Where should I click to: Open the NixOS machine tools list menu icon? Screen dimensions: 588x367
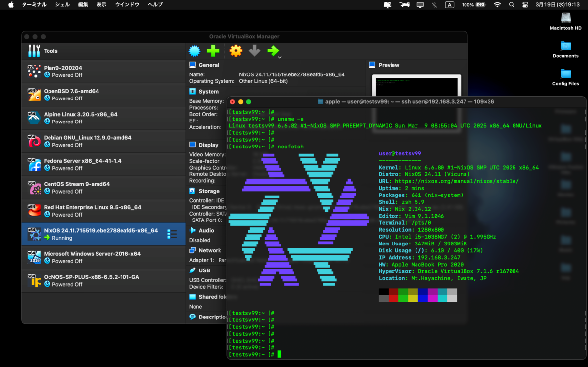click(x=172, y=234)
